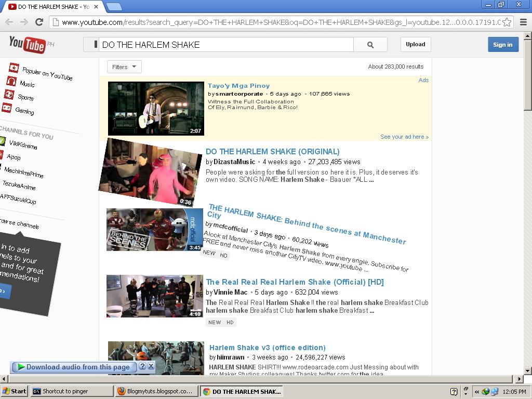Close the Download audio bar

(x=151, y=366)
